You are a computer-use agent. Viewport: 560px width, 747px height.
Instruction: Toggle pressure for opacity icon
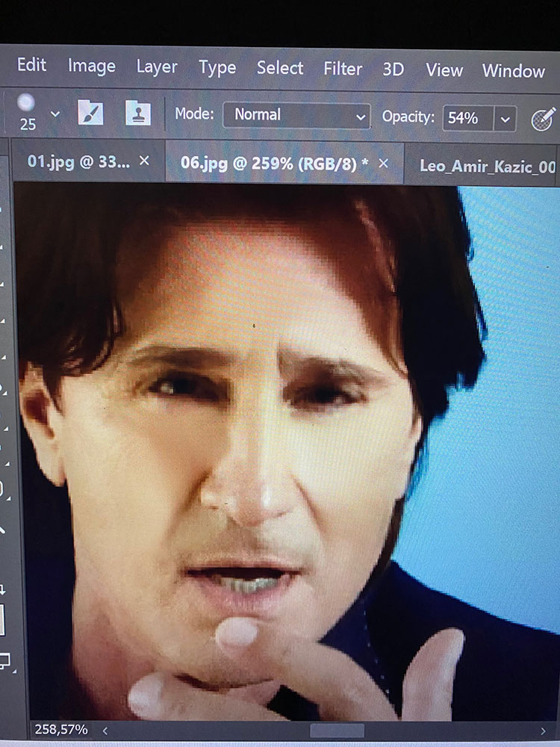pos(543,119)
